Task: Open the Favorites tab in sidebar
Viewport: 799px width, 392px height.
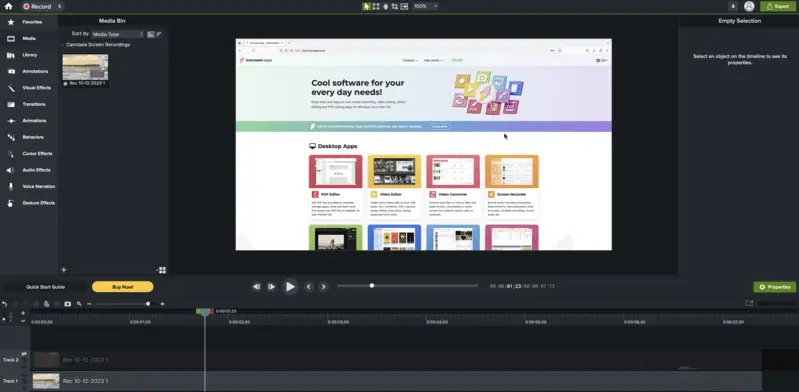Action: coord(29,22)
